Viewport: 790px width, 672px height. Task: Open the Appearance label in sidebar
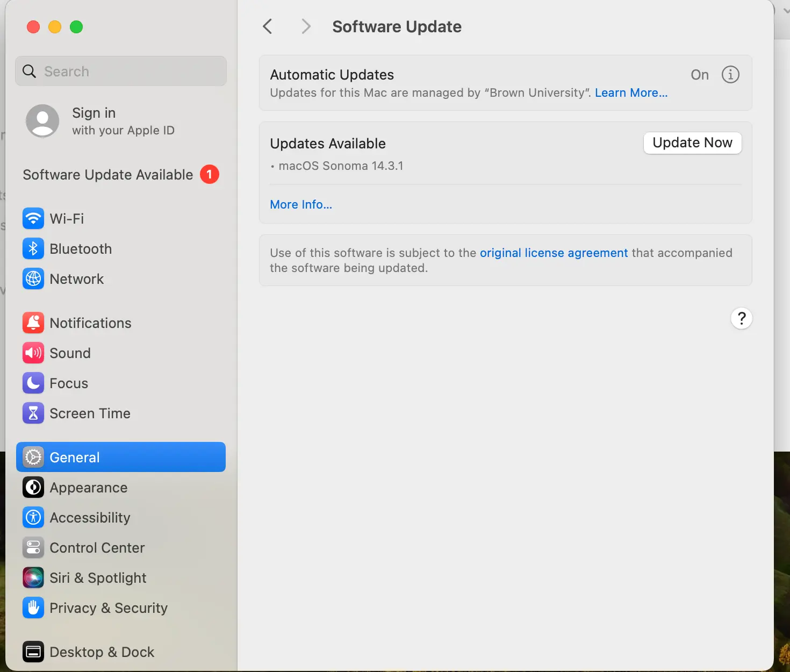point(89,488)
